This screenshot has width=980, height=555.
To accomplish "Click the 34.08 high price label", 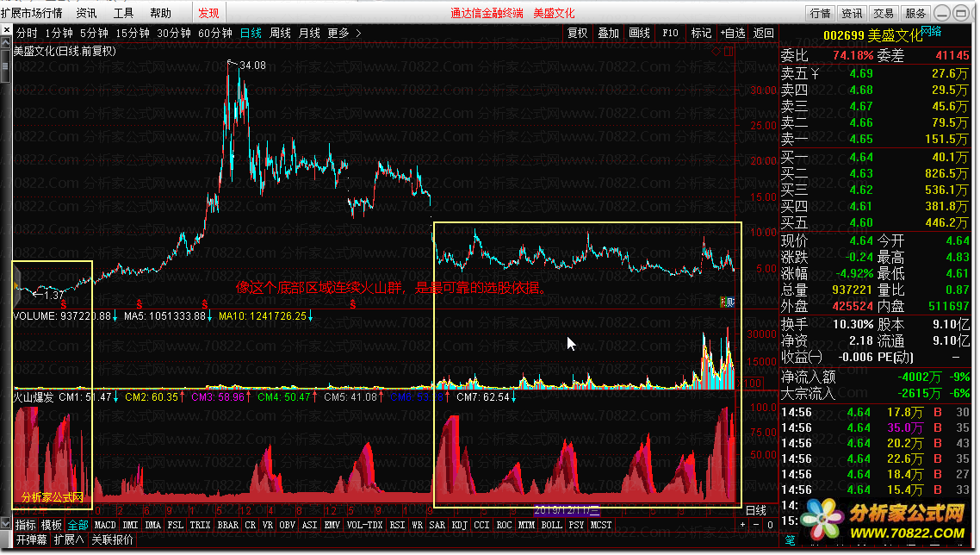I will (x=252, y=65).
